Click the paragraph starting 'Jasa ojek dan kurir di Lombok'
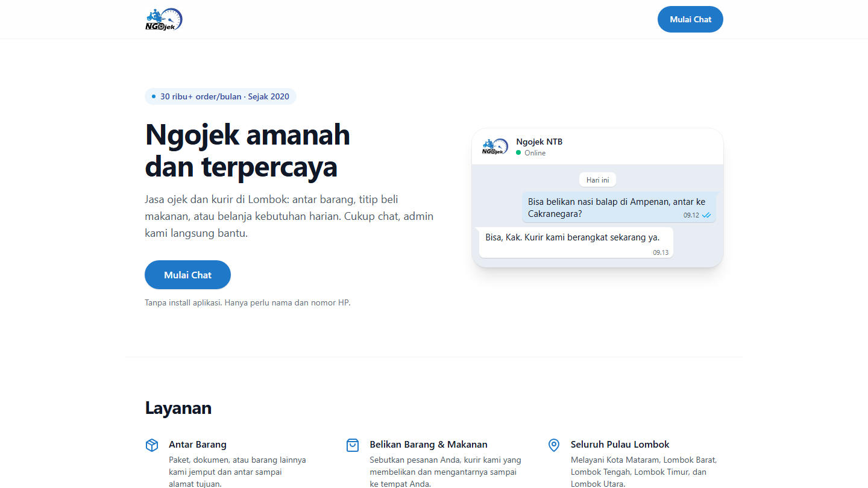868x488 pixels. (289, 216)
